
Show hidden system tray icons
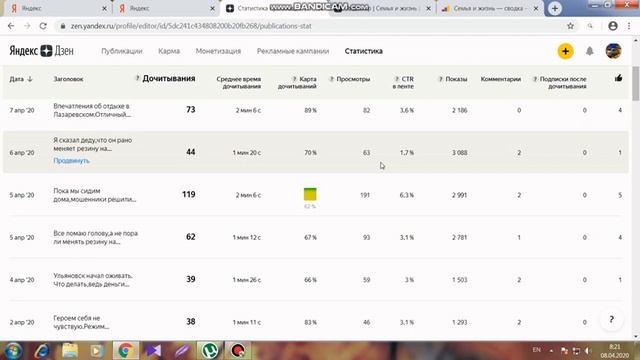click(x=551, y=351)
